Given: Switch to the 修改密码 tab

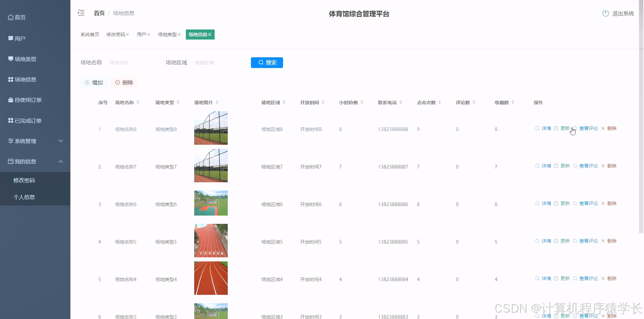Looking at the screenshot, I should [x=116, y=35].
